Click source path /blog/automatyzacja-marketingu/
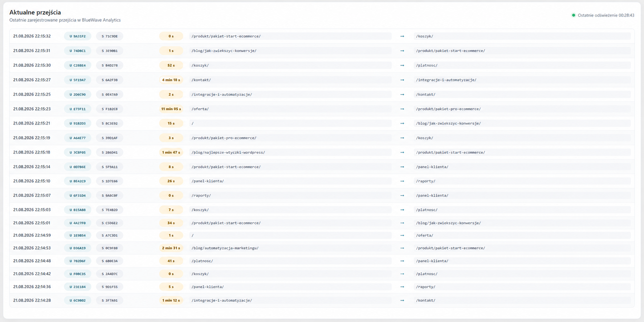This screenshot has width=644, height=322. pos(290,248)
